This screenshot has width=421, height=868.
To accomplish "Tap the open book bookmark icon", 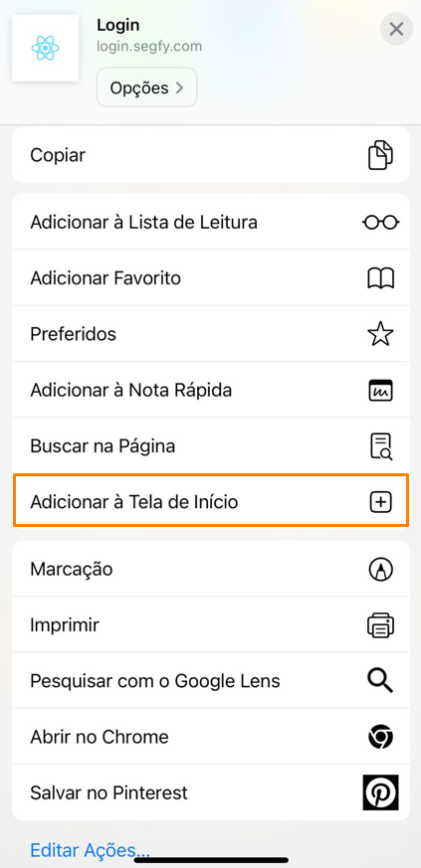I will tap(380, 277).
